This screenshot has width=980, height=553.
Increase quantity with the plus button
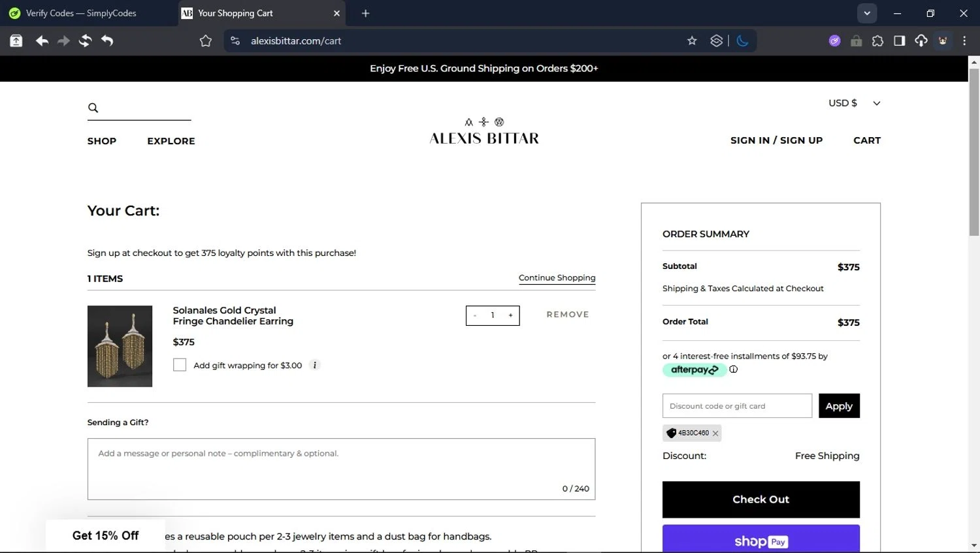click(510, 315)
